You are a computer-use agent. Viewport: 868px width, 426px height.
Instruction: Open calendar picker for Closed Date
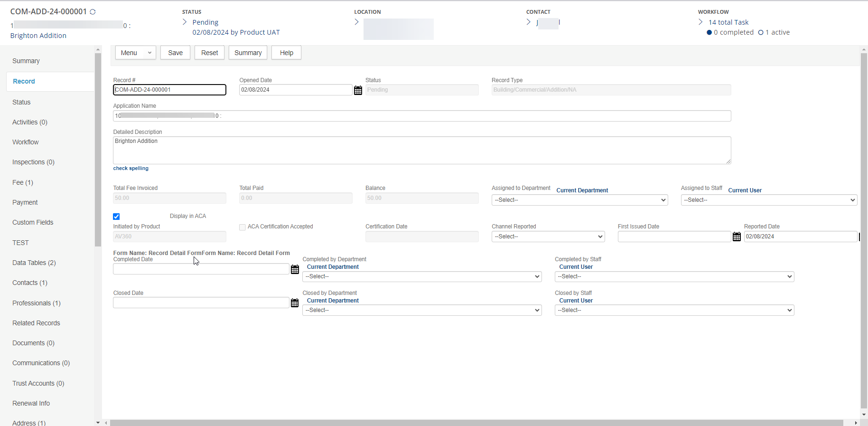(295, 303)
